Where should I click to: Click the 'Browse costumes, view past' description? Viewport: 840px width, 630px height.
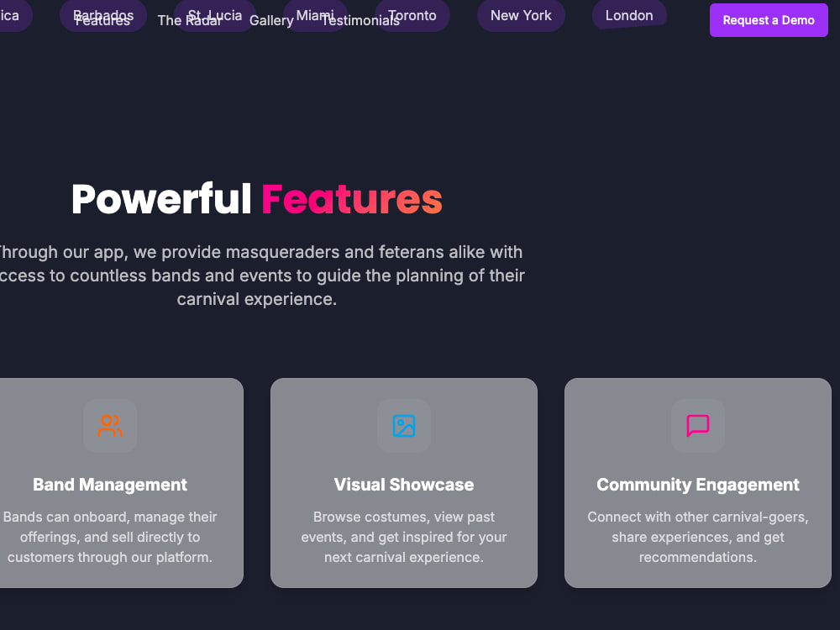404,537
